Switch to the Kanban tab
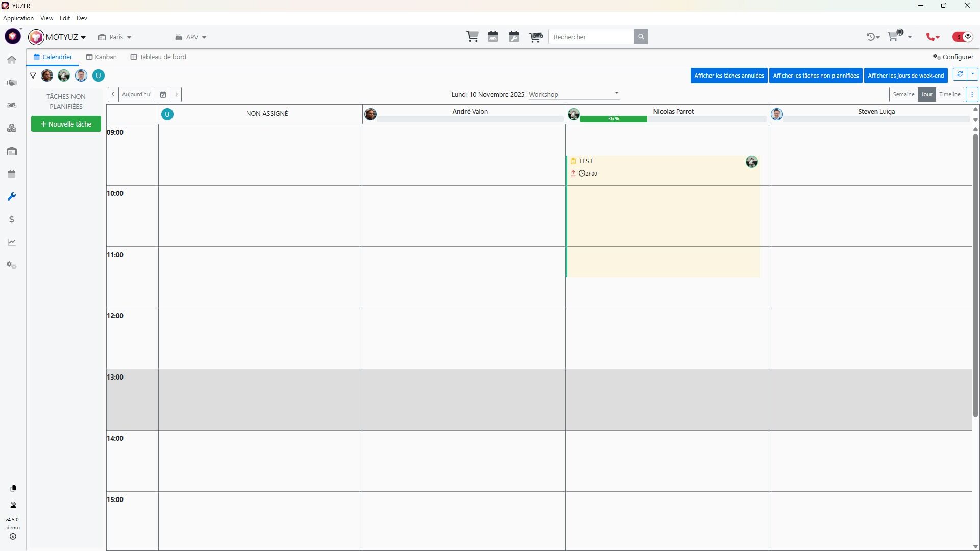The height and width of the screenshot is (551, 980). (102, 57)
